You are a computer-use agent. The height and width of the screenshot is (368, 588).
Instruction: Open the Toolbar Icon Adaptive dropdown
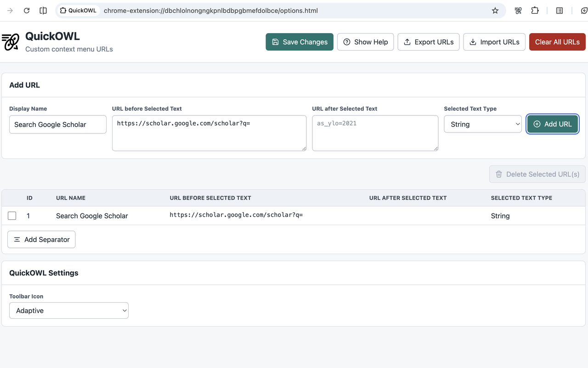pyautogui.click(x=69, y=310)
